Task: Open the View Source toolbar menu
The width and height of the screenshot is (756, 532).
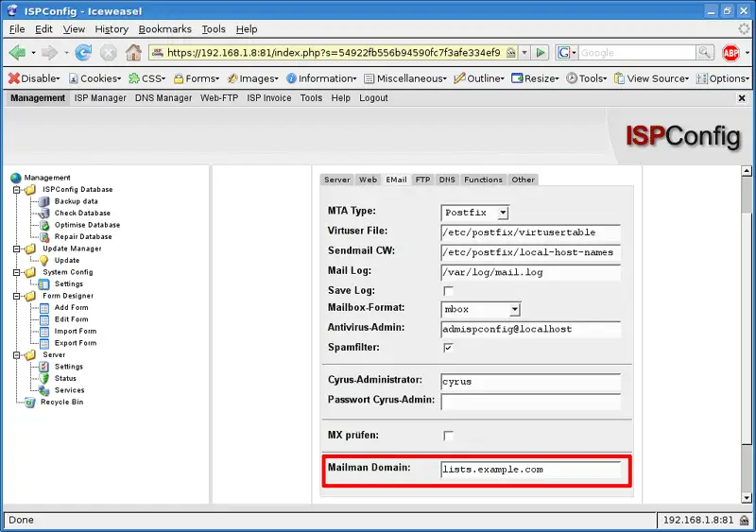Action: click(651, 78)
